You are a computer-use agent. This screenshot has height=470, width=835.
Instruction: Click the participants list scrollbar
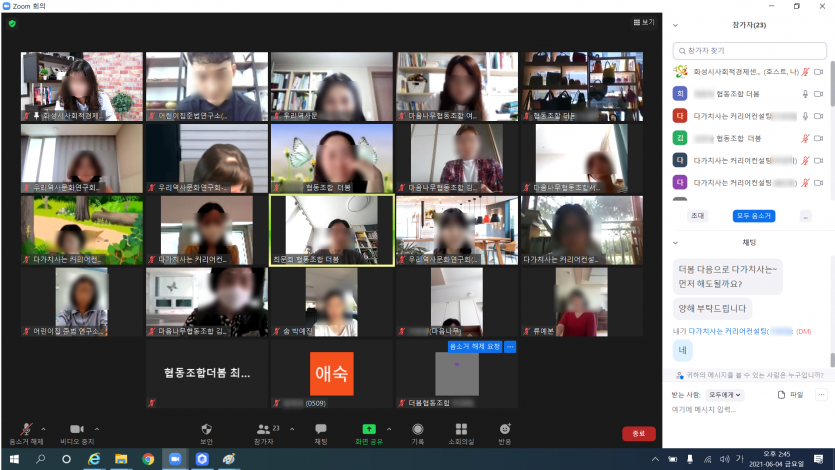pyautogui.click(x=832, y=85)
